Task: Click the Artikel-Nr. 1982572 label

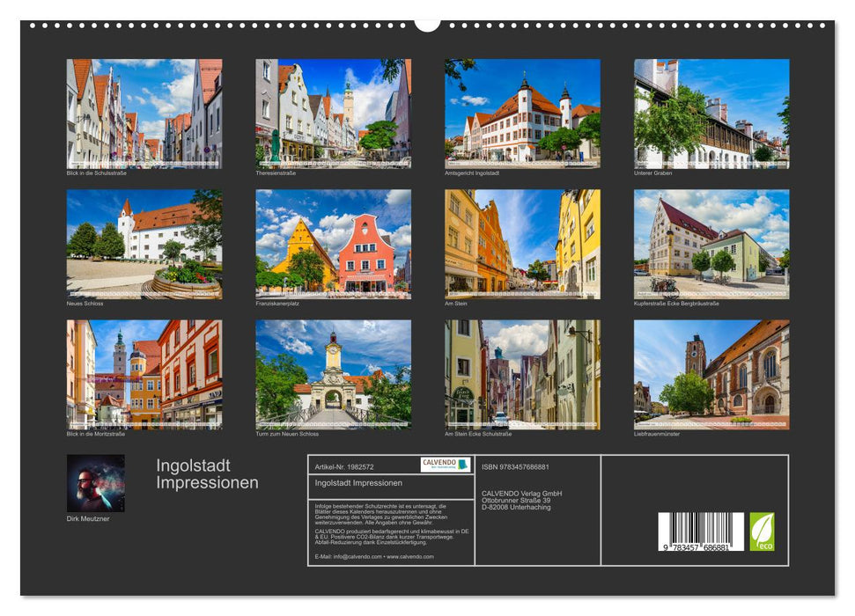Action: point(345,467)
